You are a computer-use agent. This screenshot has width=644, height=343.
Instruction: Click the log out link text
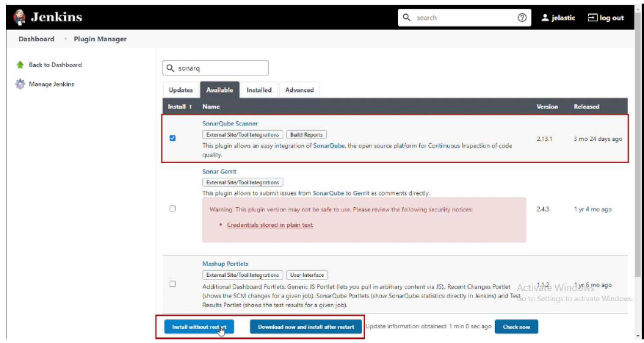[x=612, y=18]
